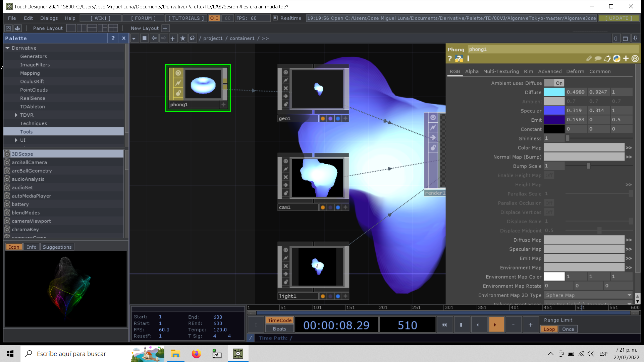Click the plus icon in Phong parameter header
This screenshot has width=644, height=362.
(626, 59)
